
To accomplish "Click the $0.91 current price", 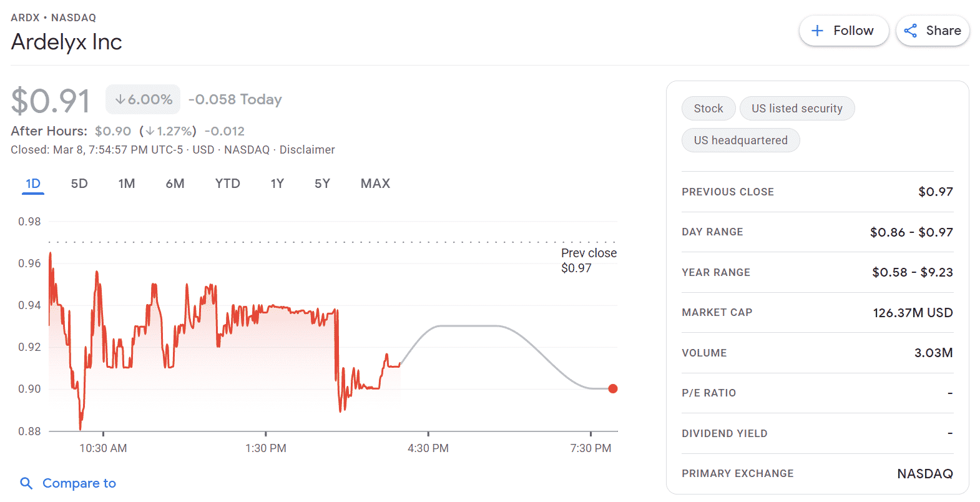I will (51, 101).
